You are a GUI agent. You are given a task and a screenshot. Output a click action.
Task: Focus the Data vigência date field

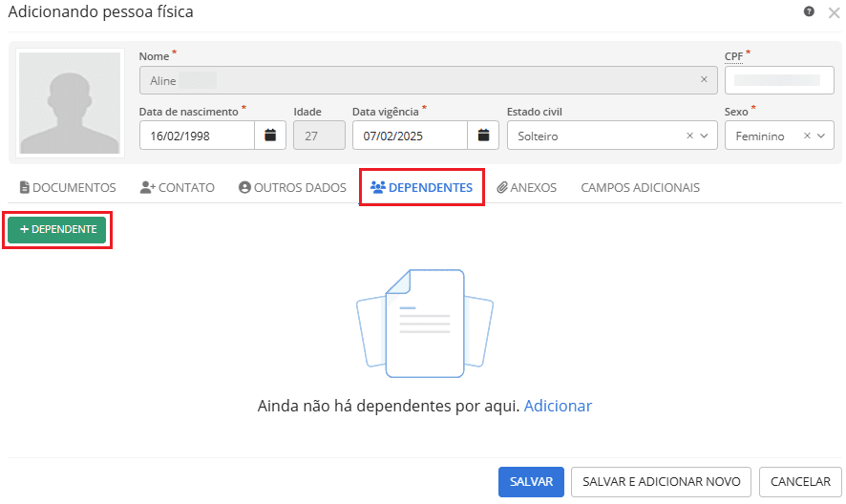point(410,136)
